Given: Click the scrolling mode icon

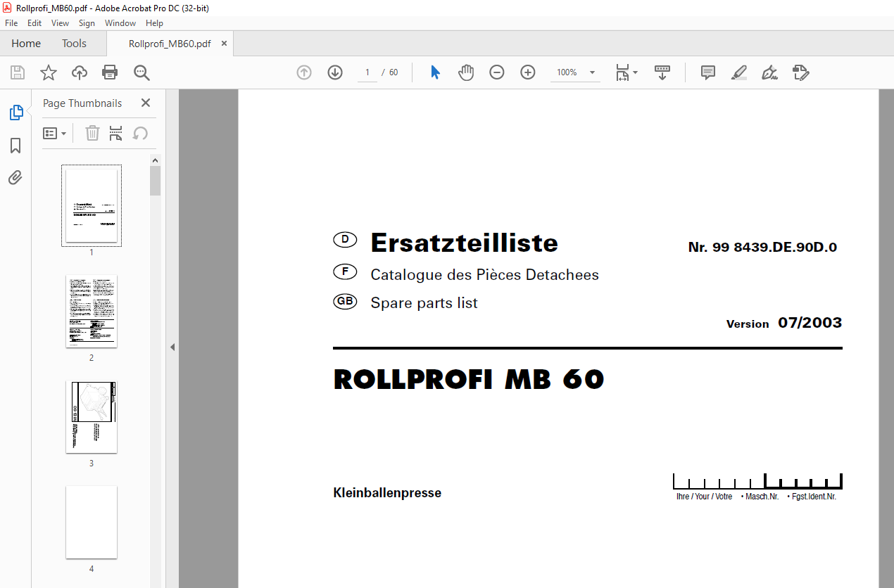Looking at the screenshot, I should coord(662,72).
